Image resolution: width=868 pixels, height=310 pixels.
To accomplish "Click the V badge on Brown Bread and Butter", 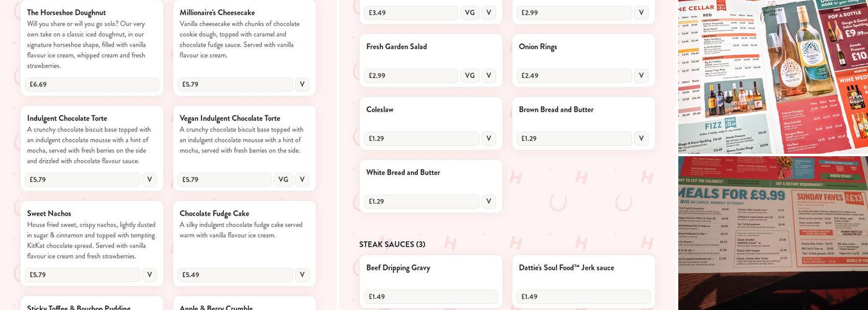I will coord(641,139).
